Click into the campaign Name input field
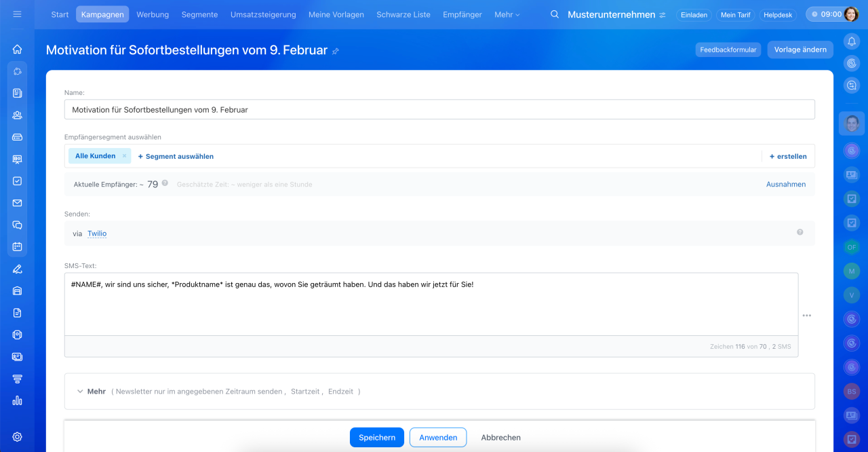Viewport: 868px width, 452px height. point(439,109)
